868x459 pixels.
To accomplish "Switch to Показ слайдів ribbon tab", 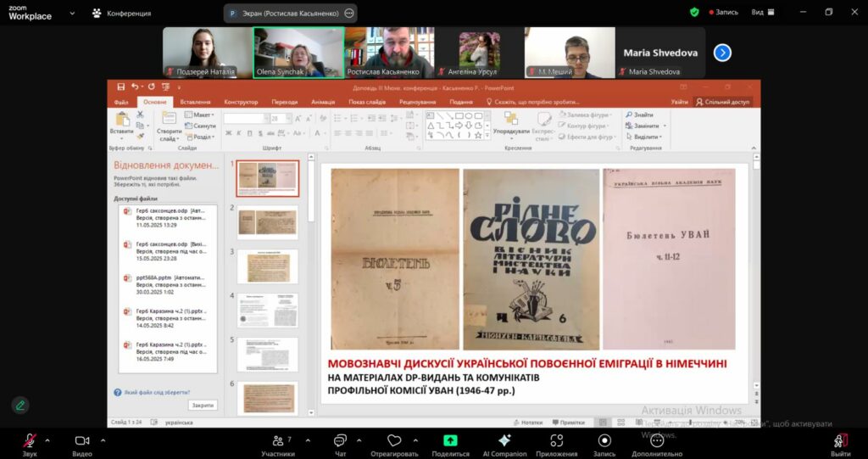I will point(367,102).
